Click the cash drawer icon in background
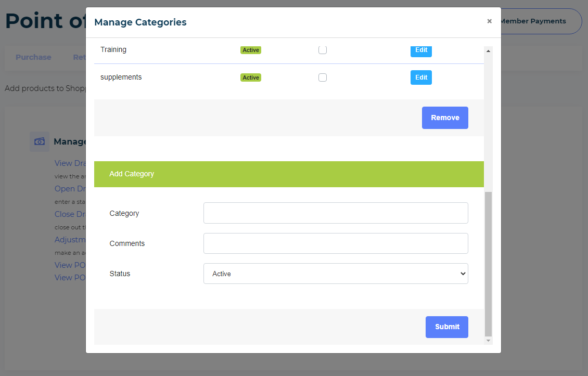 [x=40, y=141]
